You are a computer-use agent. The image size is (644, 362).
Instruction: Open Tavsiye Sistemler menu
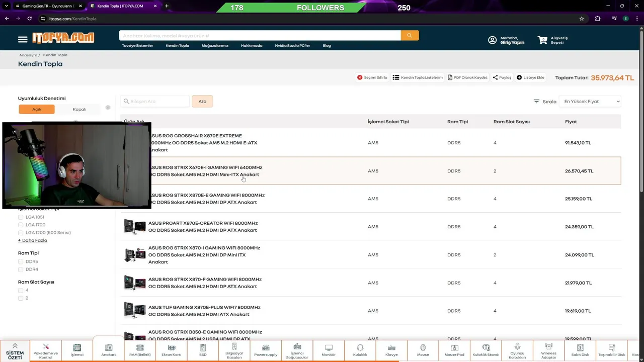tap(137, 45)
